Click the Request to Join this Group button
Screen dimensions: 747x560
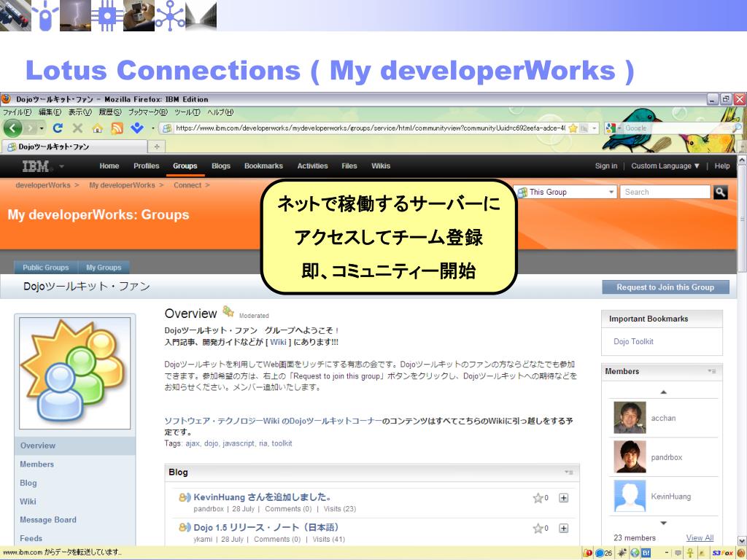point(665,287)
